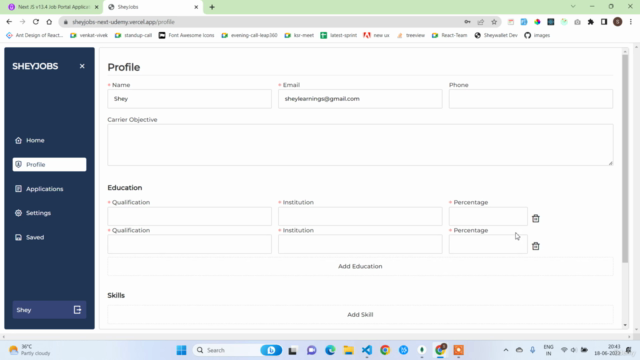
Task: Open the latest-sprint bookmark
Action: pos(339,36)
